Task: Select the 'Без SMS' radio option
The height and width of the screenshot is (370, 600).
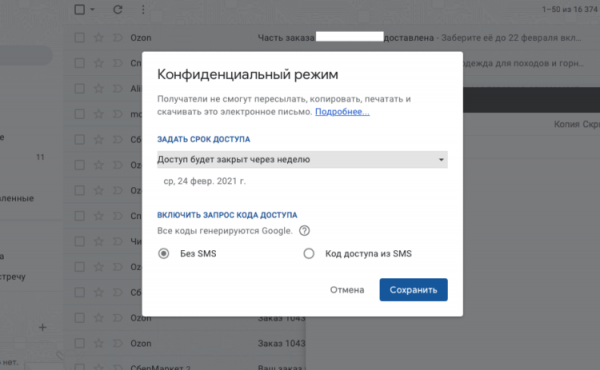Action: click(163, 254)
